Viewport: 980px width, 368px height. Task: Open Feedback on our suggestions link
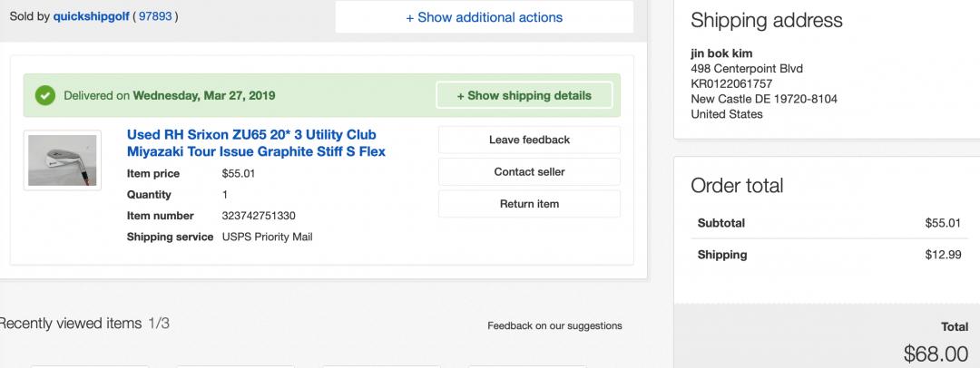pos(554,325)
